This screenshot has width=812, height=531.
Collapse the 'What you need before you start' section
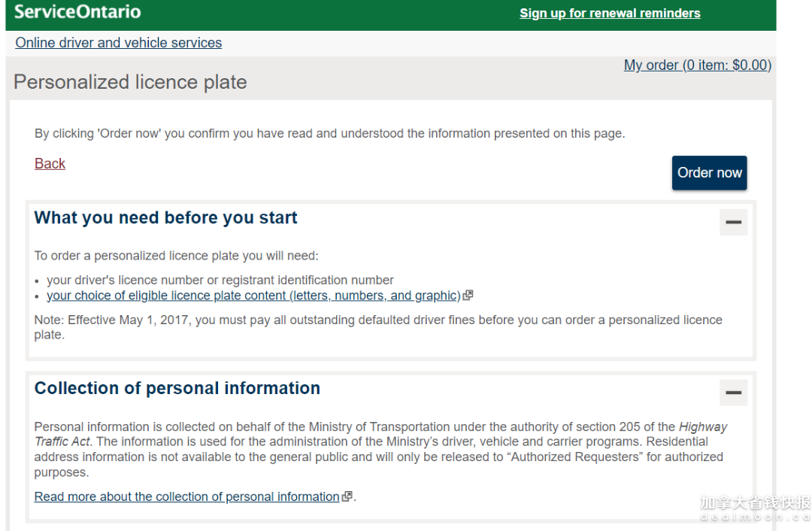click(733, 223)
